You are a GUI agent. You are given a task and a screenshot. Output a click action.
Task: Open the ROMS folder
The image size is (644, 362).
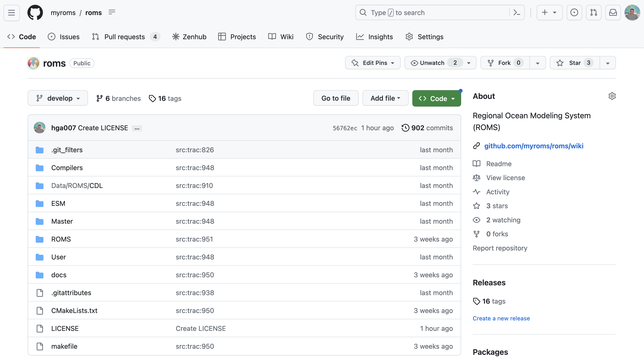61,239
